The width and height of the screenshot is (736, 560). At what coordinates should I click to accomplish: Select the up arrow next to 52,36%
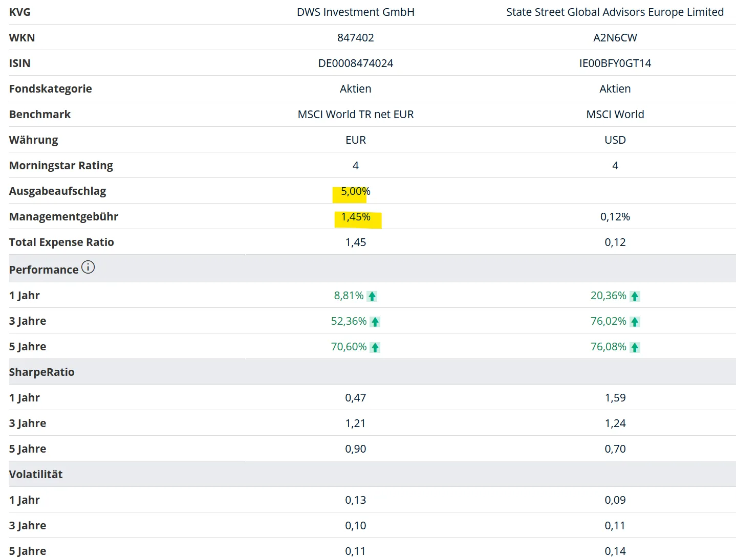[x=375, y=322]
